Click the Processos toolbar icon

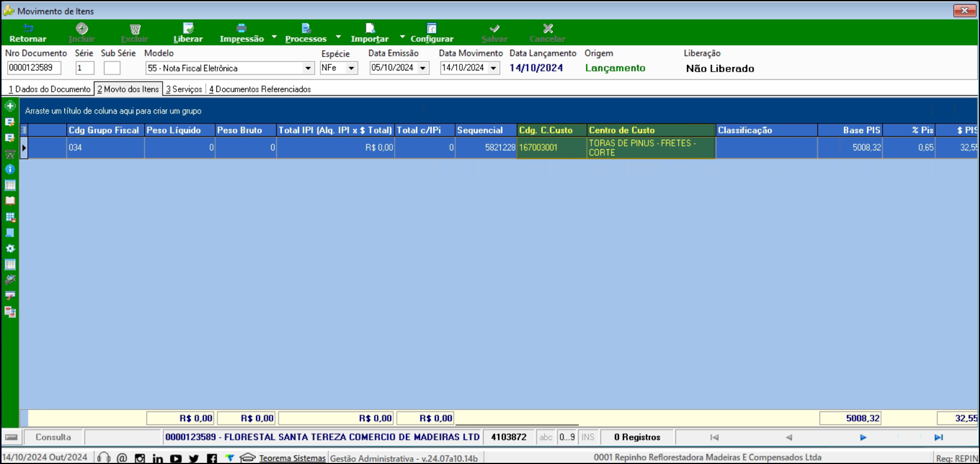tap(306, 28)
